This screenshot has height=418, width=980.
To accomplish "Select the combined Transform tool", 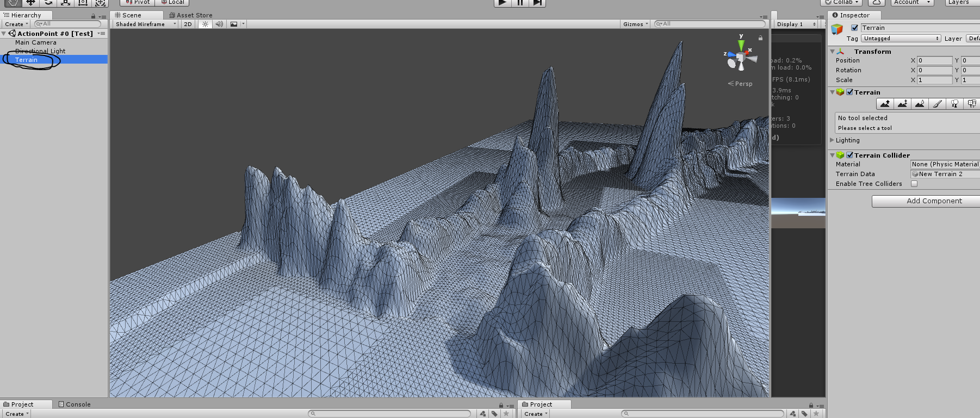I will click(100, 3).
